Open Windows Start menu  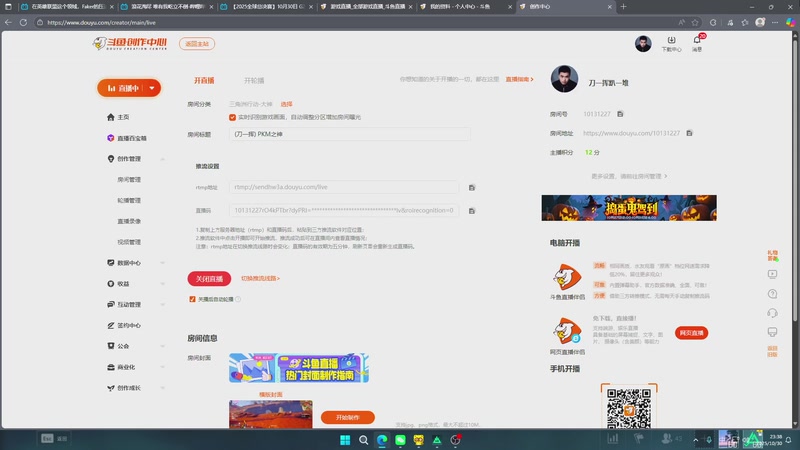tap(345, 440)
